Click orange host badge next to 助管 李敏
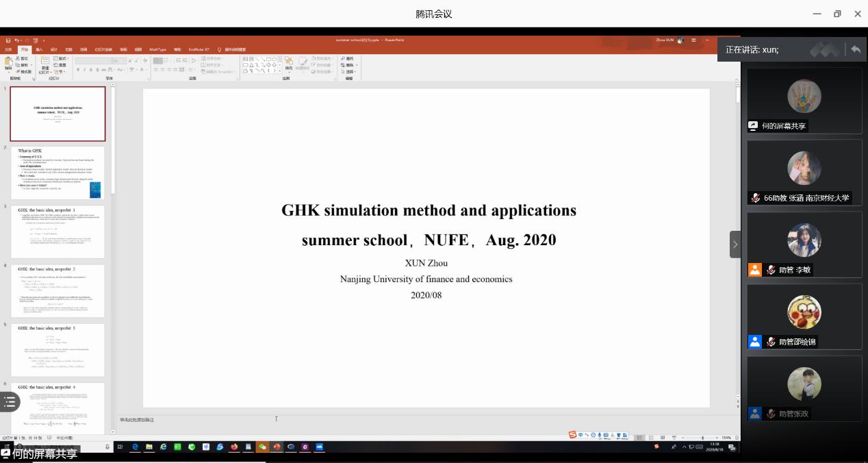Viewport: 868px width, 463px height. (754, 270)
